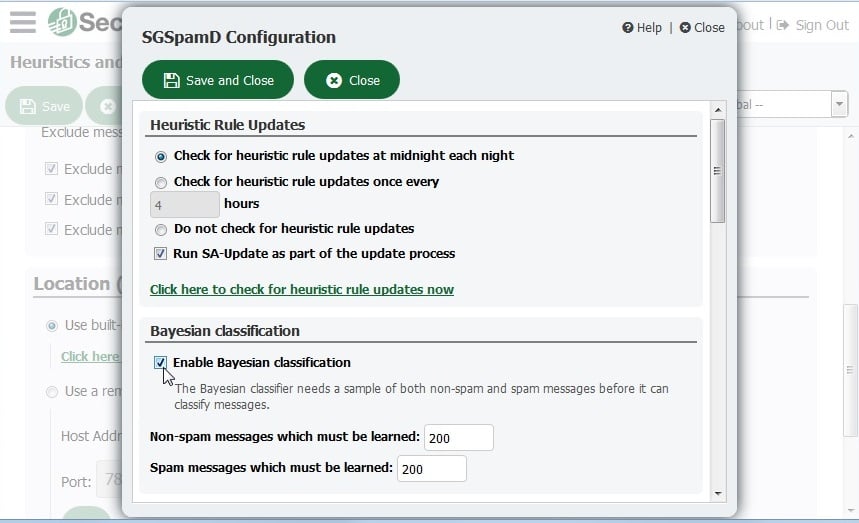Screen dimensions: 859x523
Task: Toggle the second Exclude checkbox in background page
Action: (51, 199)
